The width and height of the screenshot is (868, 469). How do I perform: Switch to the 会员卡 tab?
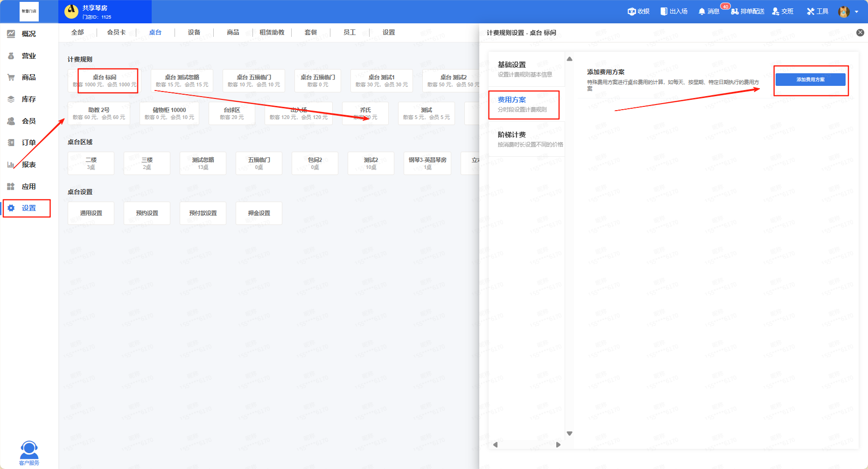pos(116,32)
